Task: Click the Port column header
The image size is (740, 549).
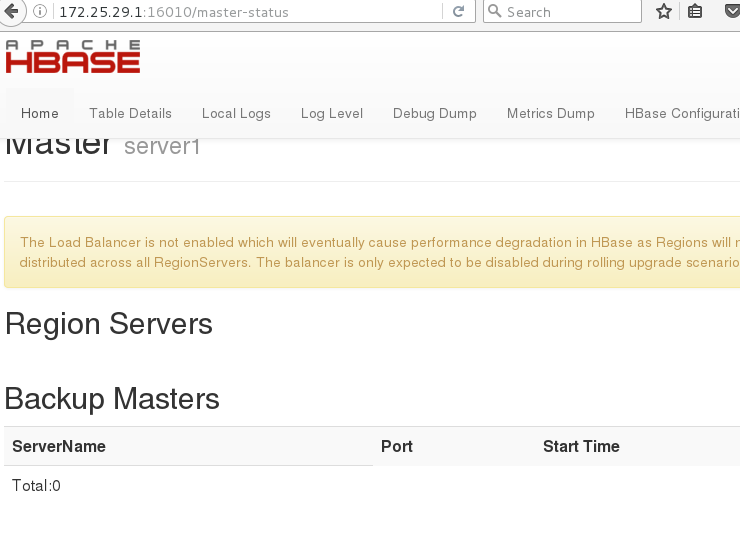Action: [x=397, y=446]
